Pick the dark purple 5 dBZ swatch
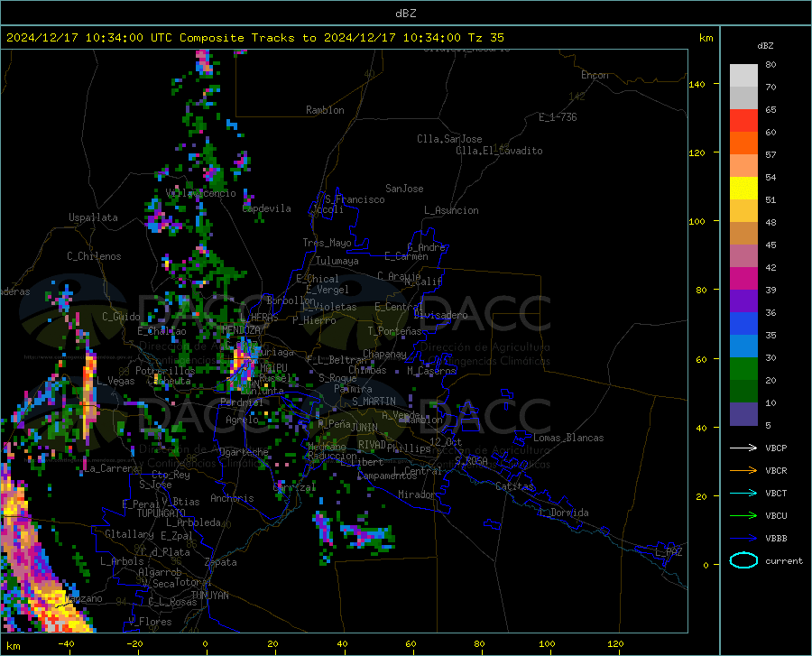Image resolution: width=812 pixels, height=656 pixels. [743, 414]
